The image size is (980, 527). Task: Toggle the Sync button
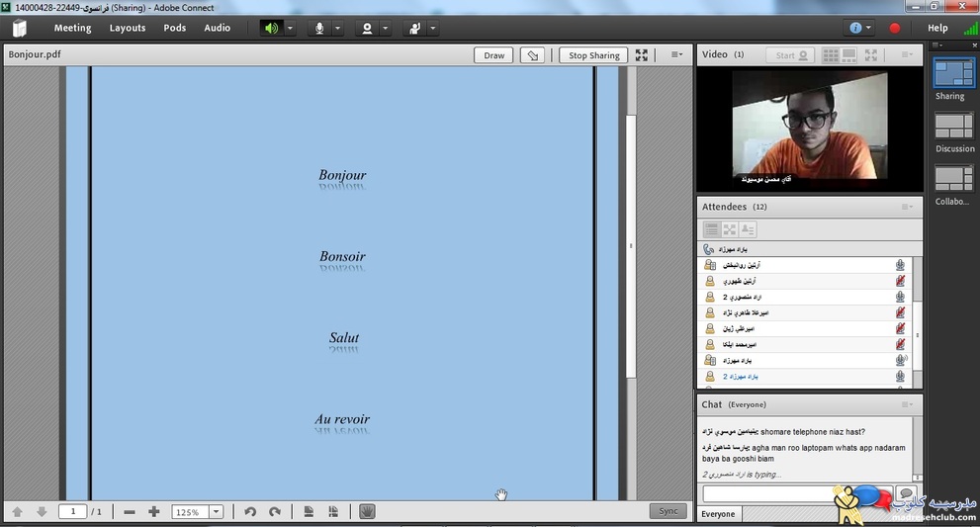tap(668, 511)
